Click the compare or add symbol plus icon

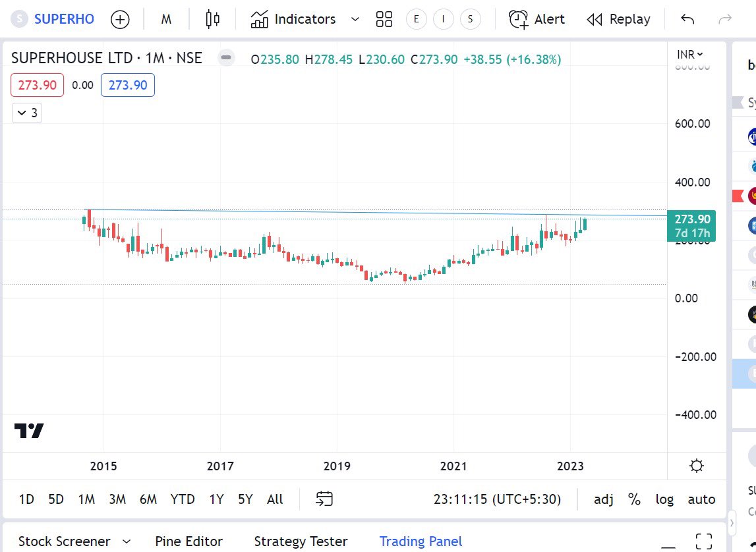120,20
